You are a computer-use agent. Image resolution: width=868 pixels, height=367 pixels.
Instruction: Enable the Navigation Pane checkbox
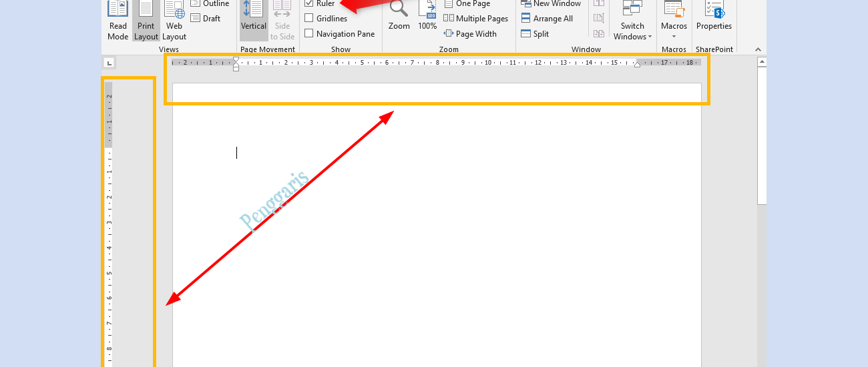(308, 33)
